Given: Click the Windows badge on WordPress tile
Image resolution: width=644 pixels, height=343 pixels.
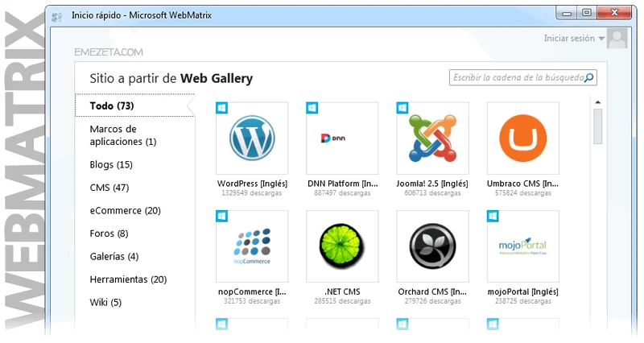Looking at the screenshot, I should point(222,108).
